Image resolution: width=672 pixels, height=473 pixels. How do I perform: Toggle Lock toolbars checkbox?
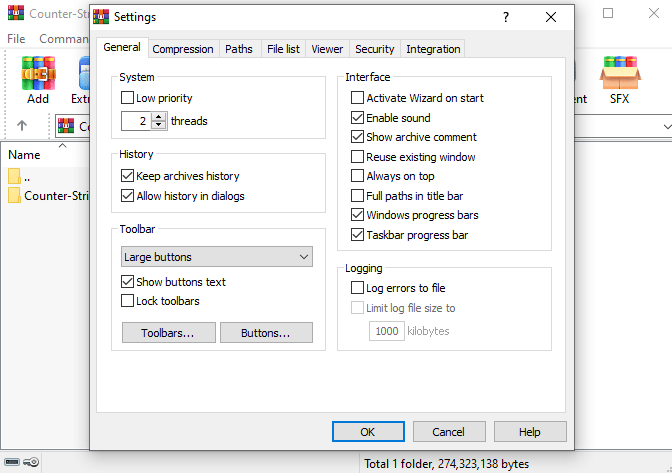click(127, 301)
